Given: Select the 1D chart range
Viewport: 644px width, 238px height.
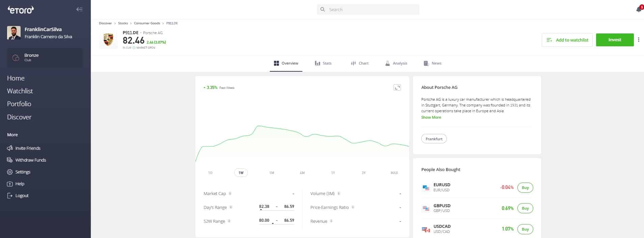Looking at the screenshot, I should coord(210,173).
